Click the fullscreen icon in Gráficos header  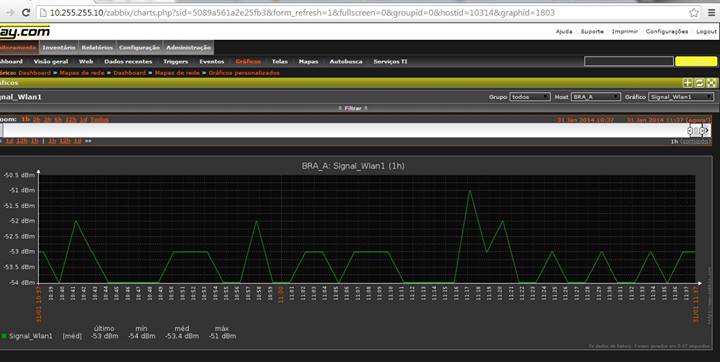coord(711,83)
